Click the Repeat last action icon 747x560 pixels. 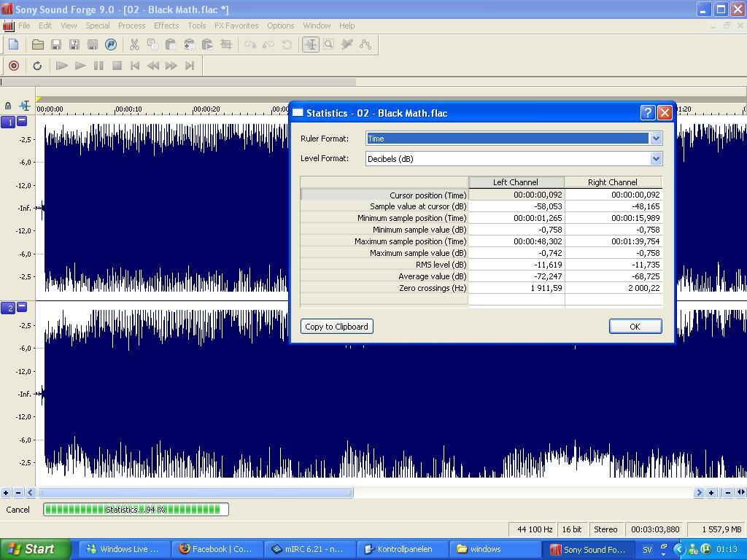point(286,44)
